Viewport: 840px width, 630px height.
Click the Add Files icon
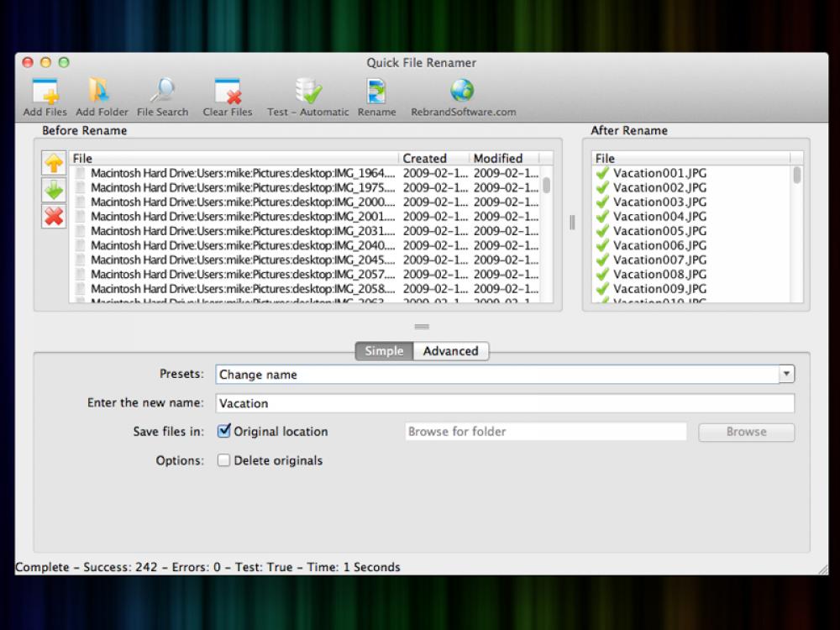coord(44,92)
